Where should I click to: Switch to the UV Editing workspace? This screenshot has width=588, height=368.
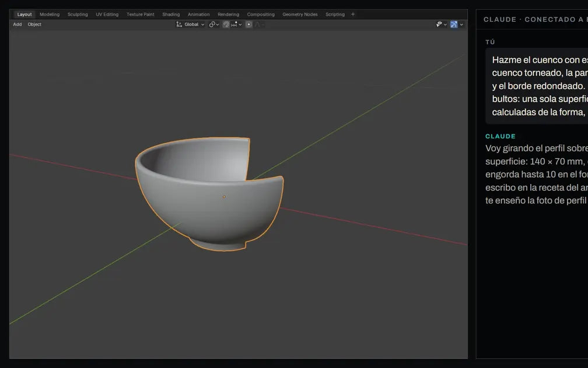pyautogui.click(x=107, y=14)
